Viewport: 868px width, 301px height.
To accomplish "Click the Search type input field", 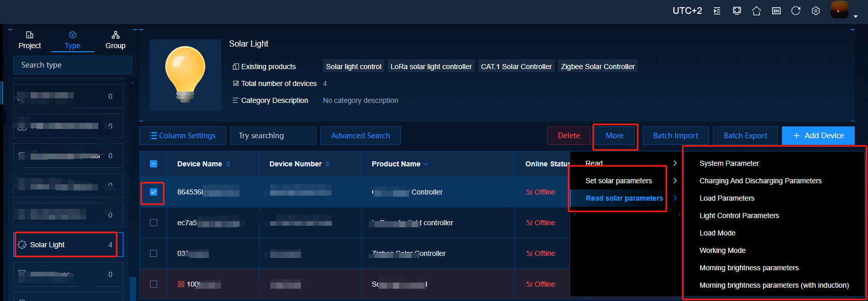I will tap(73, 65).
